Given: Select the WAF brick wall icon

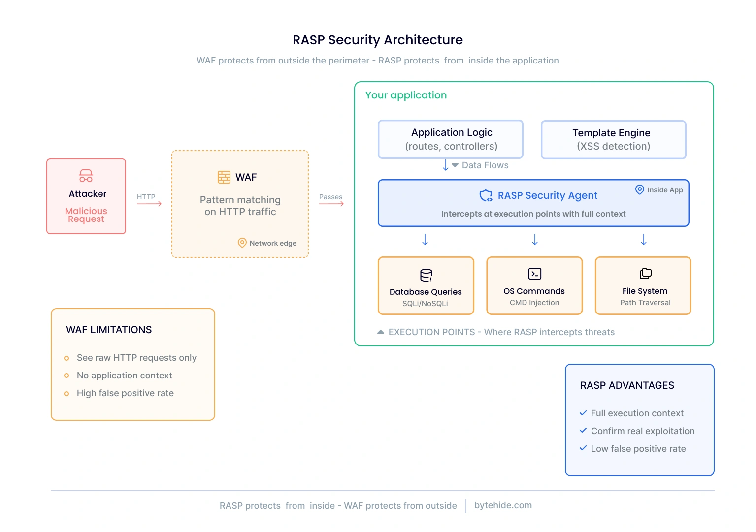Looking at the screenshot, I should pos(223,176).
